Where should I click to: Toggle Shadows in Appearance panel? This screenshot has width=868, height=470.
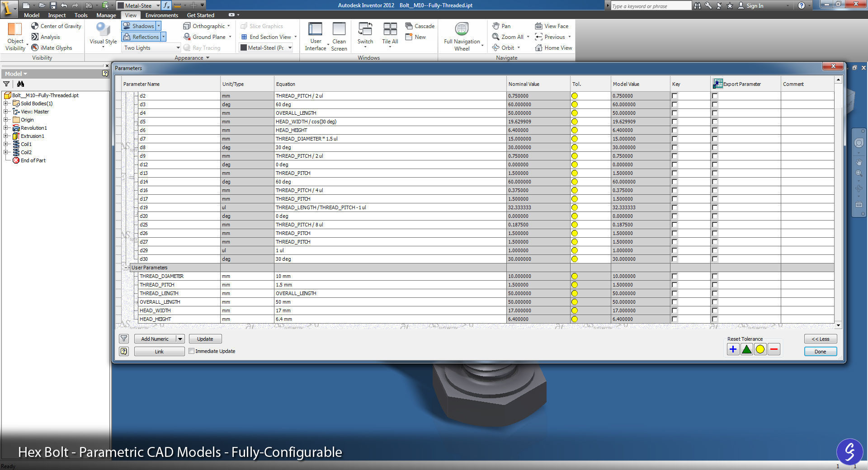pos(139,26)
